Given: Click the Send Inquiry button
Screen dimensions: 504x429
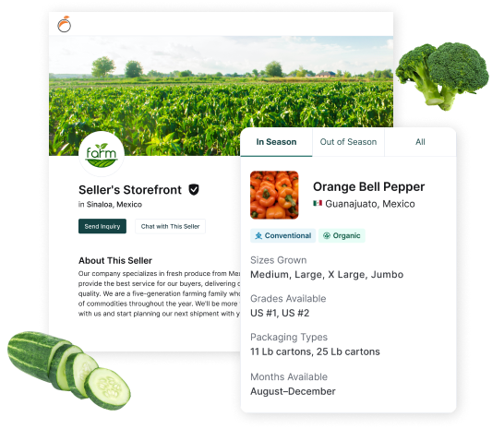Looking at the screenshot, I should (102, 227).
